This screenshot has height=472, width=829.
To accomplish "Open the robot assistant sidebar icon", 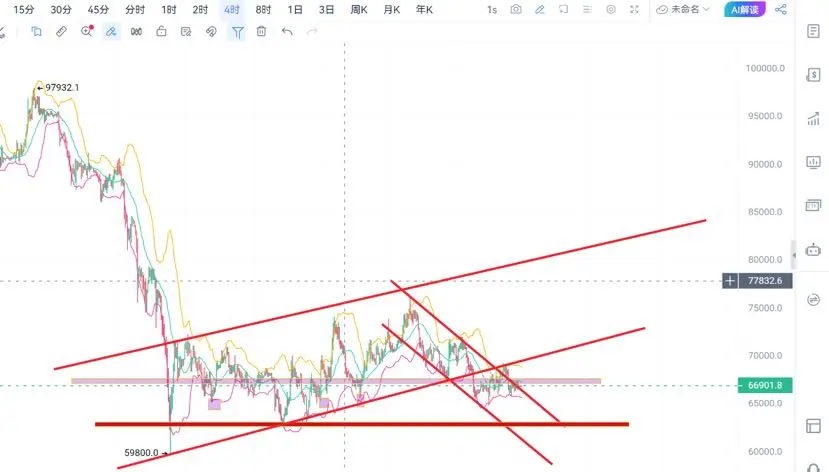I will (814, 249).
